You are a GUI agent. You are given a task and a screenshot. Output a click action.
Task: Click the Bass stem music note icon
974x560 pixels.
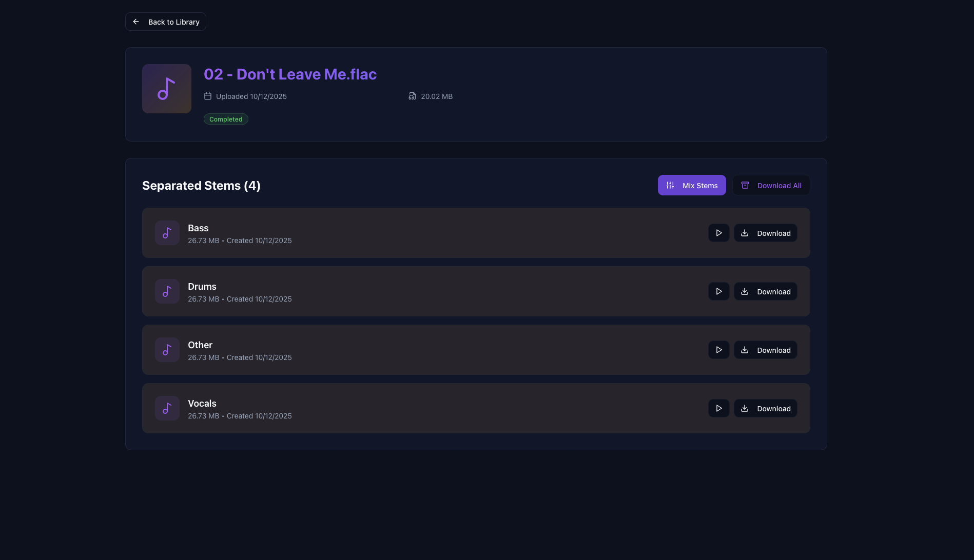167,233
